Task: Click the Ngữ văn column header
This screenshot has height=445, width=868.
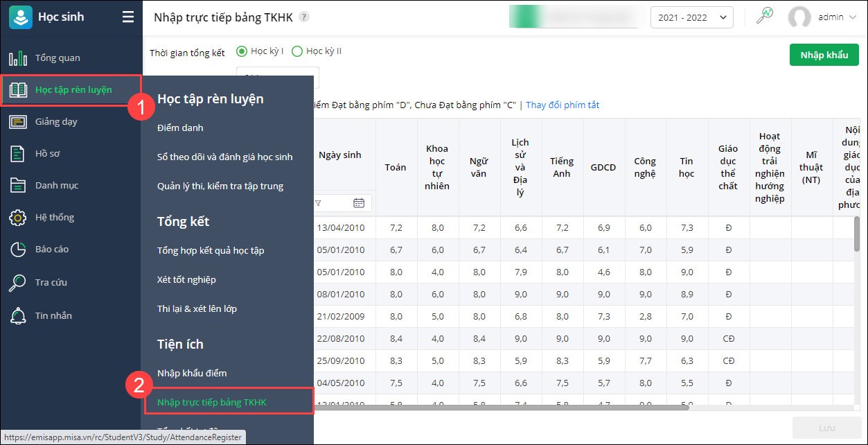Action: 479,167
